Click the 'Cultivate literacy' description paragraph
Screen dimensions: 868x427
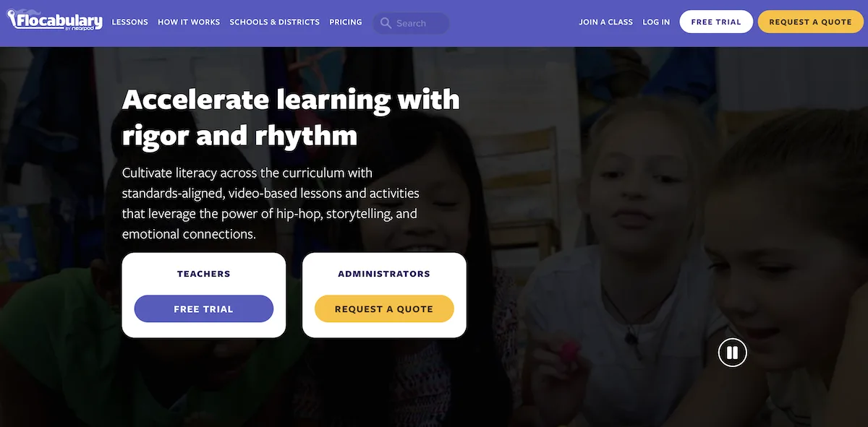coord(271,204)
